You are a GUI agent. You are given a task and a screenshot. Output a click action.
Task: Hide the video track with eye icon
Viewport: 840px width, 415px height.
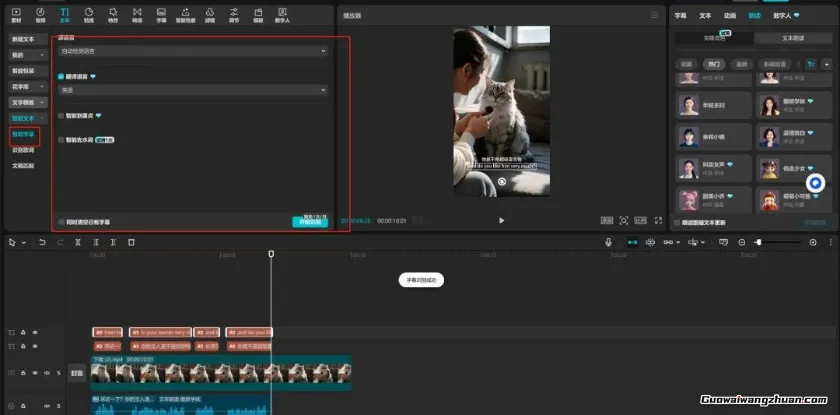[35, 373]
